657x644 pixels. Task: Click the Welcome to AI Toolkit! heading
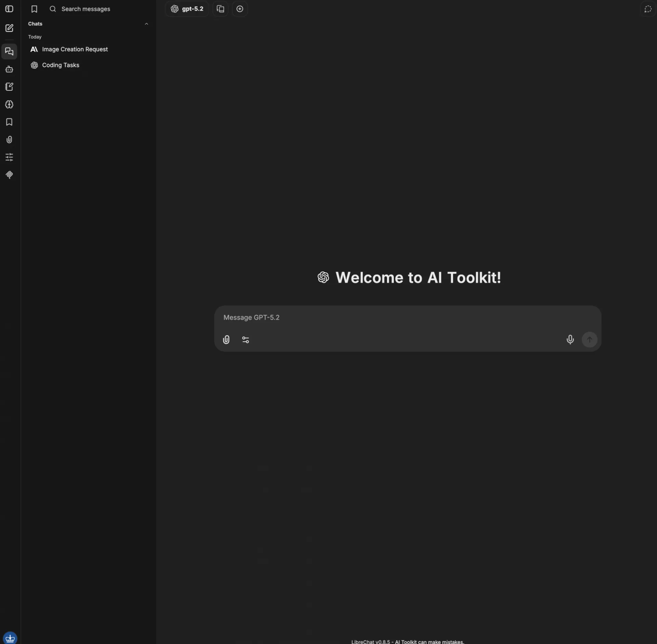click(418, 278)
